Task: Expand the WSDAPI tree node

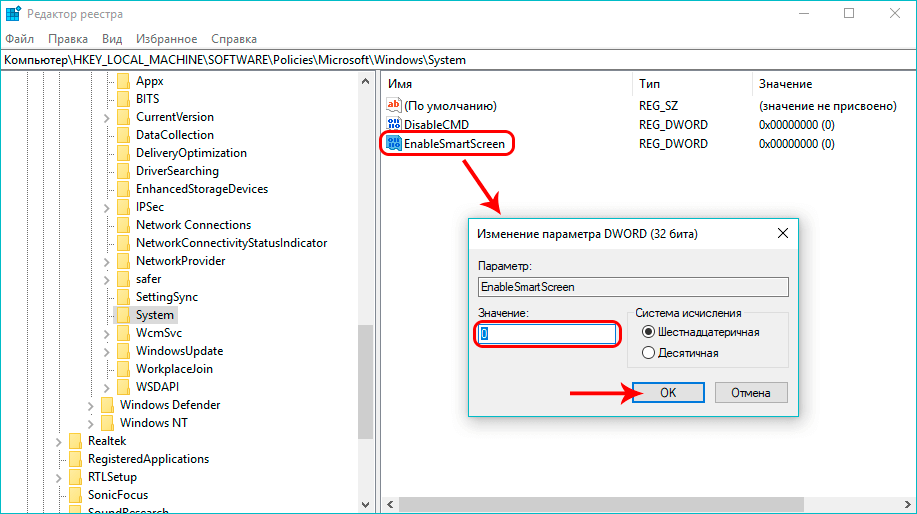Action: [x=106, y=388]
